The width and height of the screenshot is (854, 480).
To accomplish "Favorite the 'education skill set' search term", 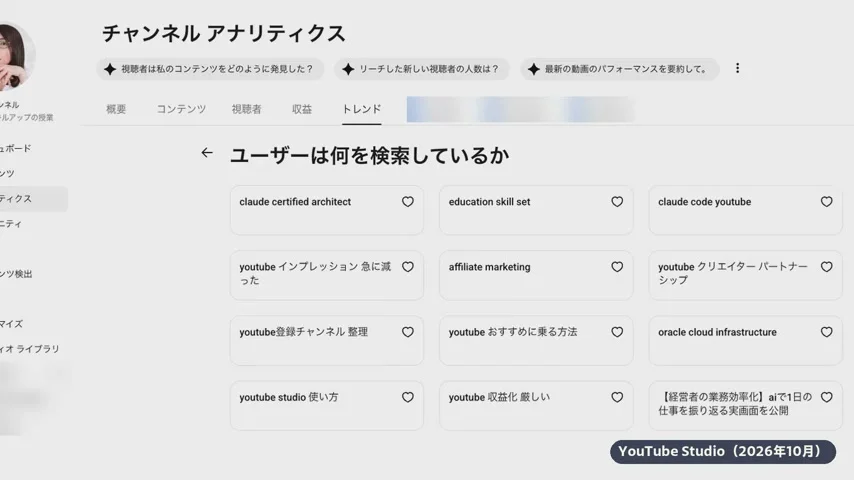I will point(617,202).
